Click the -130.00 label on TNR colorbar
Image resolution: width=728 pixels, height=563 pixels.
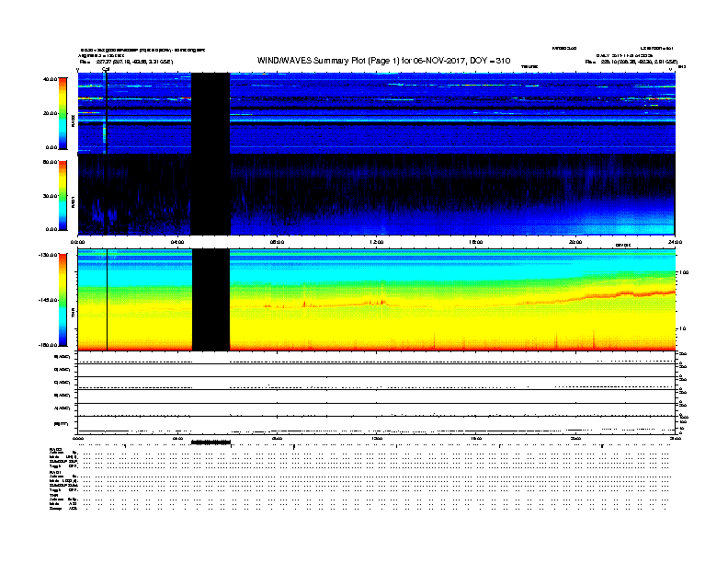click(x=48, y=255)
